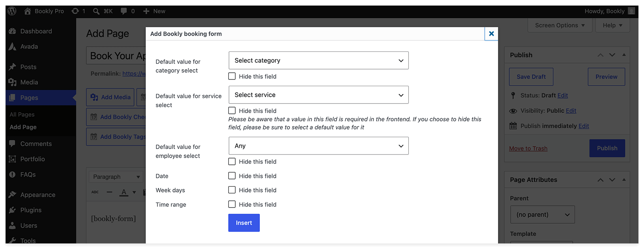
Task: Click the user avatar next to Howdy, Bookly
Action: pos(631,11)
